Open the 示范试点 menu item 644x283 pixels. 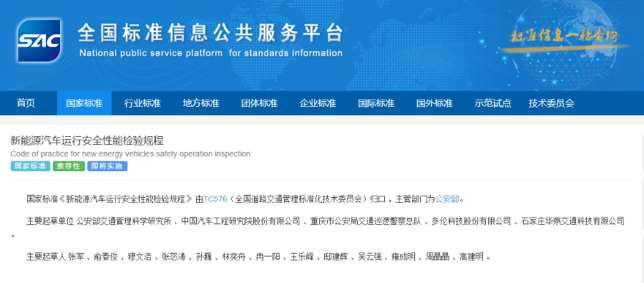pos(492,103)
